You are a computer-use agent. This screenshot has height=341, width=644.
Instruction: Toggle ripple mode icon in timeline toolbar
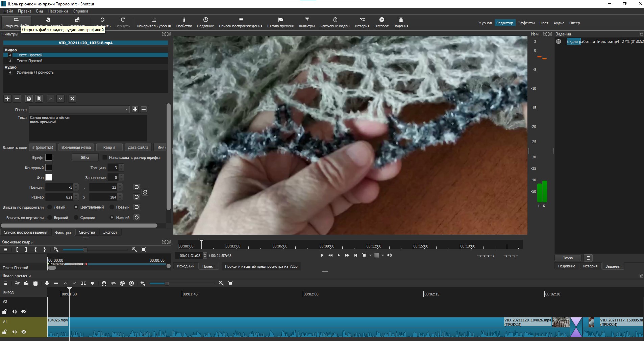coord(122,283)
